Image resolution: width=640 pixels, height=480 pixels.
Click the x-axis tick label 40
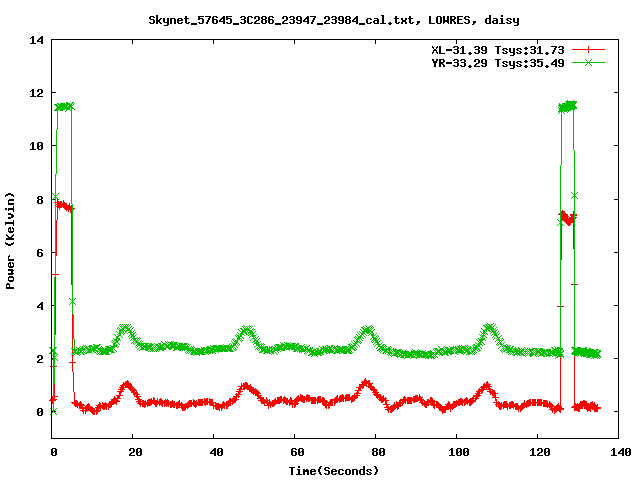click(x=216, y=452)
